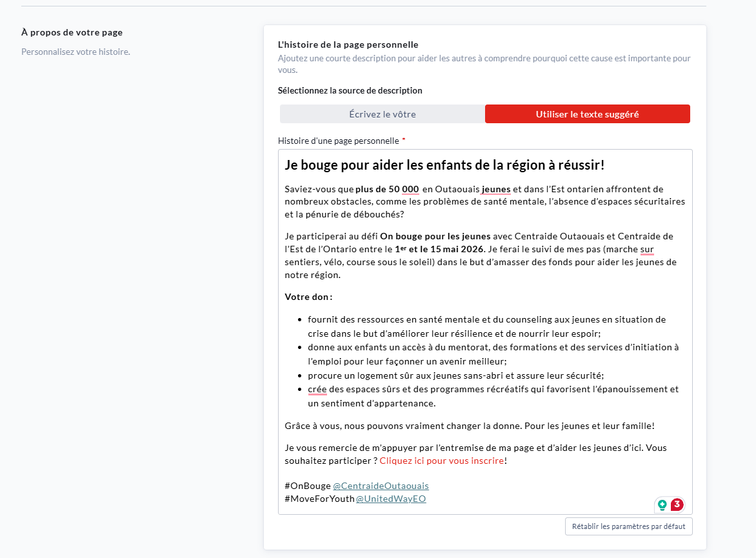The width and height of the screenshot is (756, 558).
Task: Click the underlined "000" in "plus de 50 000"
Action: point(410,189)
